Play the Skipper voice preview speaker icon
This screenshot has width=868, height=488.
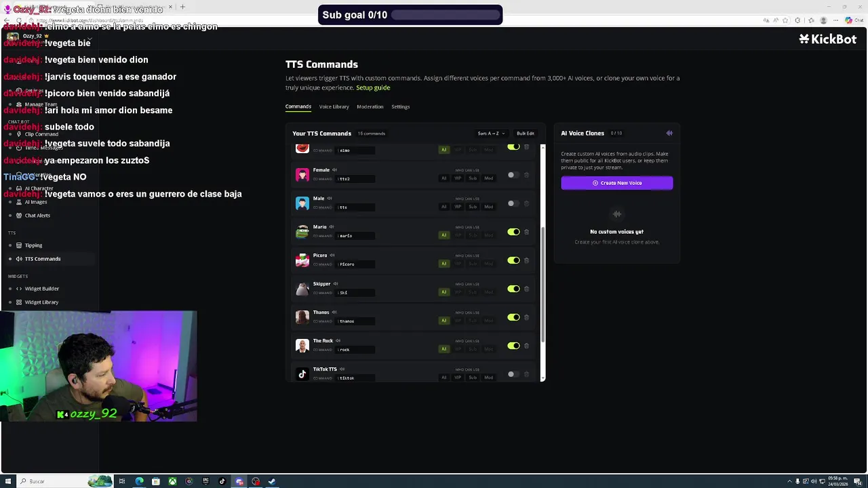pos(336,284)
